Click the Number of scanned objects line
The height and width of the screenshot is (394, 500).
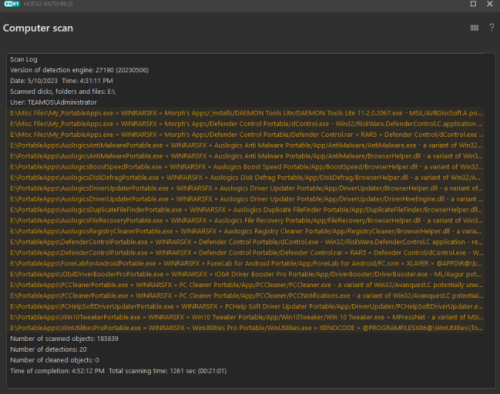click(x=64, y=339)
